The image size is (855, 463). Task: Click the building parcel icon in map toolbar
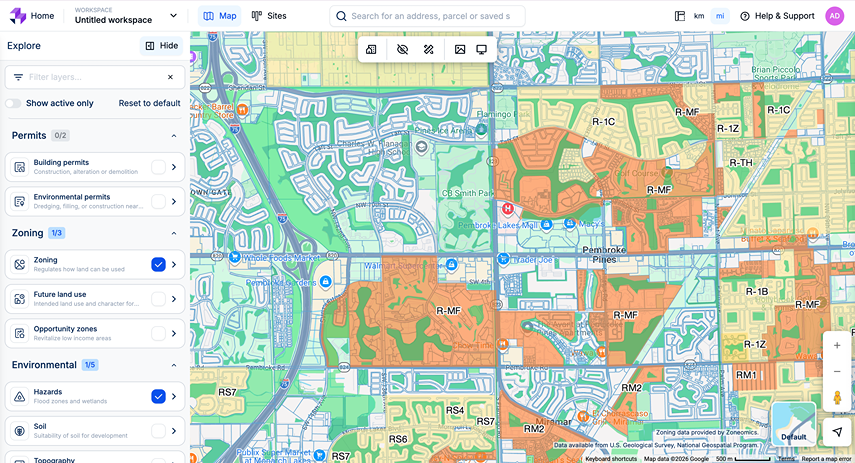372,49
